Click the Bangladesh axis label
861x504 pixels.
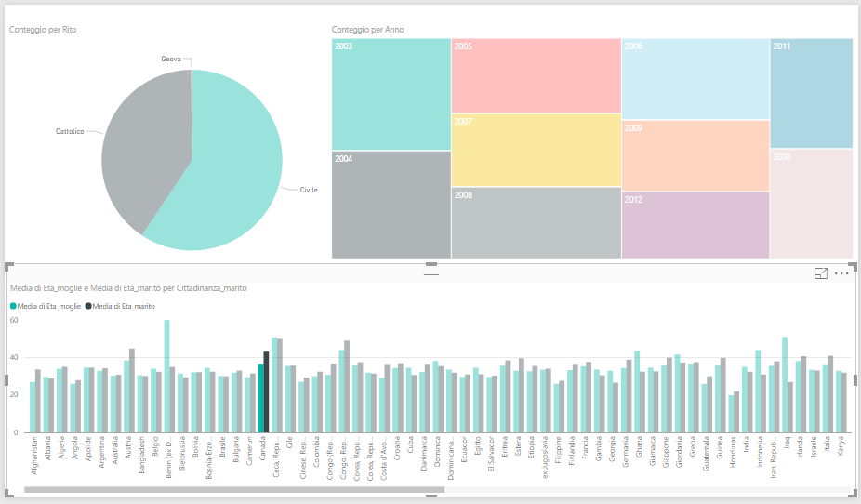click(141, 455)
